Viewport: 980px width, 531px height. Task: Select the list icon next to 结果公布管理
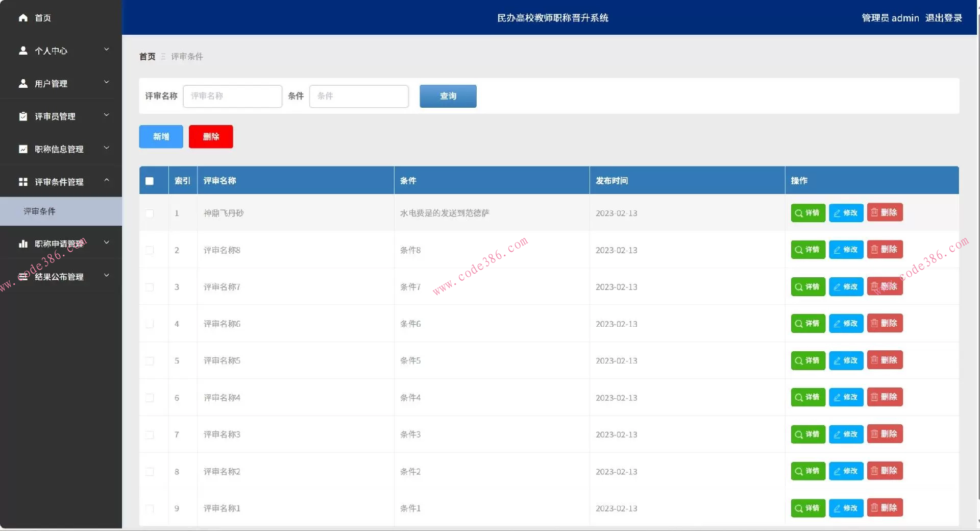pyautogui.click(x=23, y=277)
